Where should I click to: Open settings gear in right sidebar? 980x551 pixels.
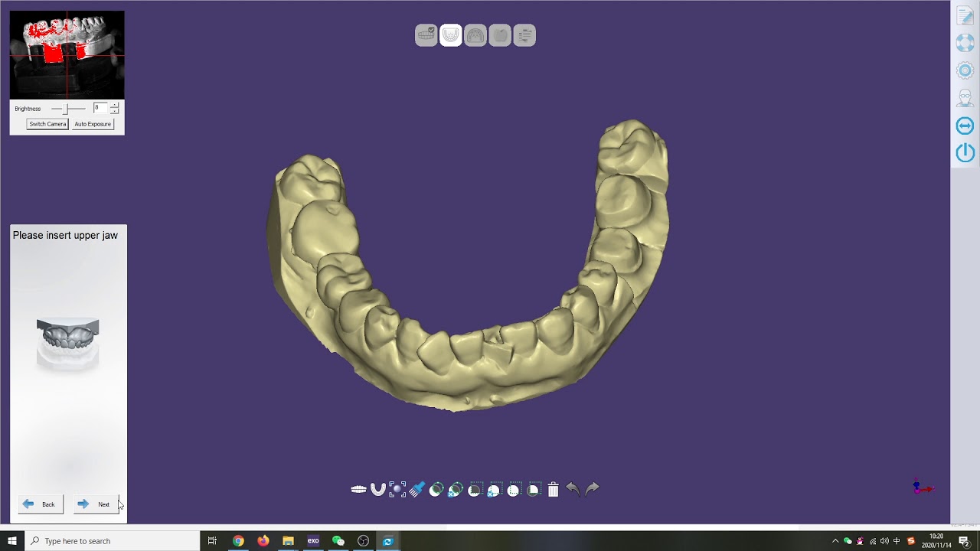pos(965,70)
